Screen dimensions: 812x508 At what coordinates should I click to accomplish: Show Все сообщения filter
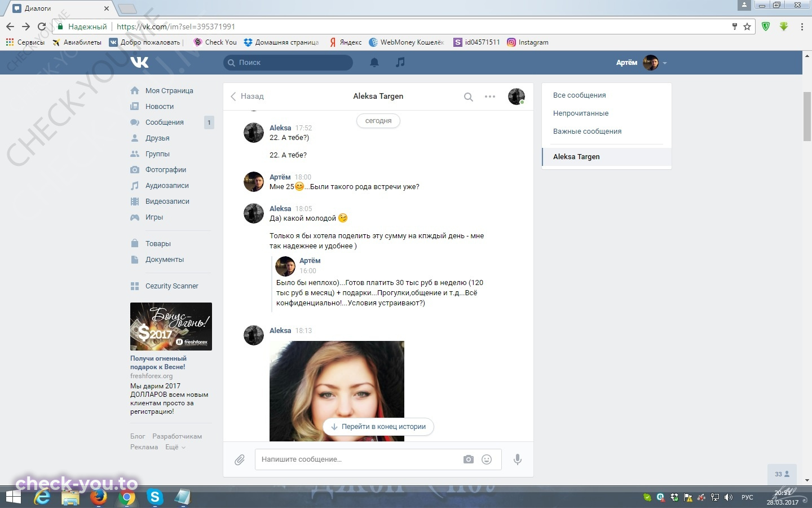point(579,95)
